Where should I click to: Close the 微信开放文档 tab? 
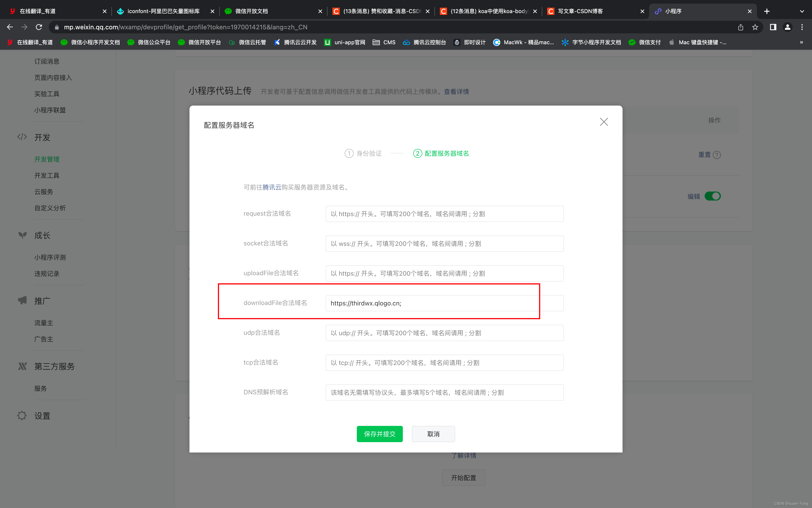[320, 11]
